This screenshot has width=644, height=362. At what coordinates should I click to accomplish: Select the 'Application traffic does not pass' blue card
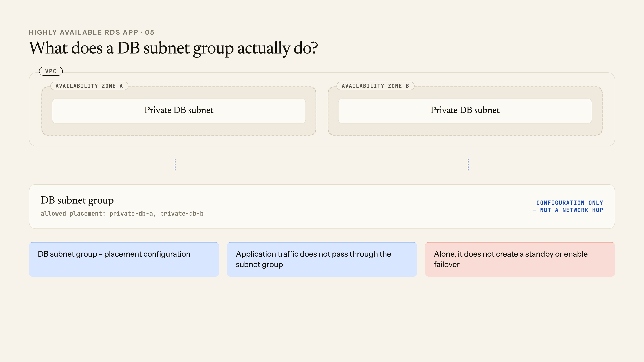pos(322,259)
